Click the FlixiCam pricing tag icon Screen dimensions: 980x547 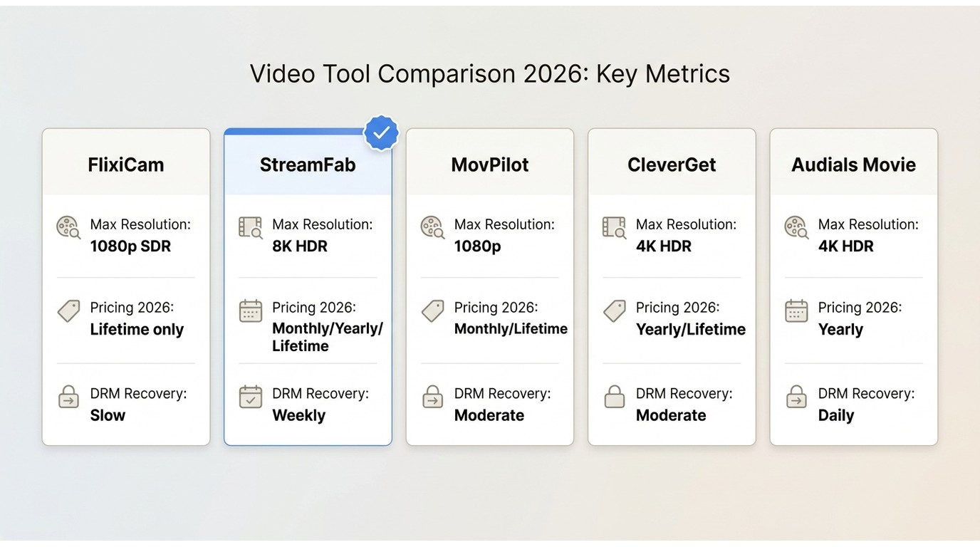pyautogui.click(x=68, y=311)
